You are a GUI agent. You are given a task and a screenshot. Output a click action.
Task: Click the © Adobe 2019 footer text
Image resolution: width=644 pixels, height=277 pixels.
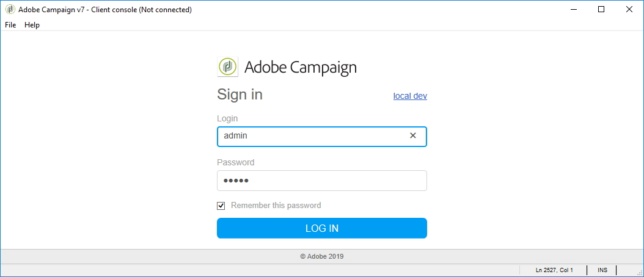click(x=322, y=257)
